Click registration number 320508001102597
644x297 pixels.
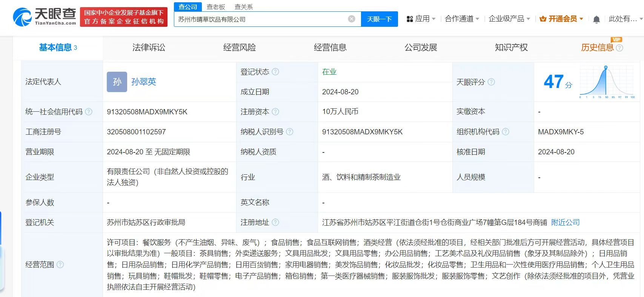[x=137, y=132]
